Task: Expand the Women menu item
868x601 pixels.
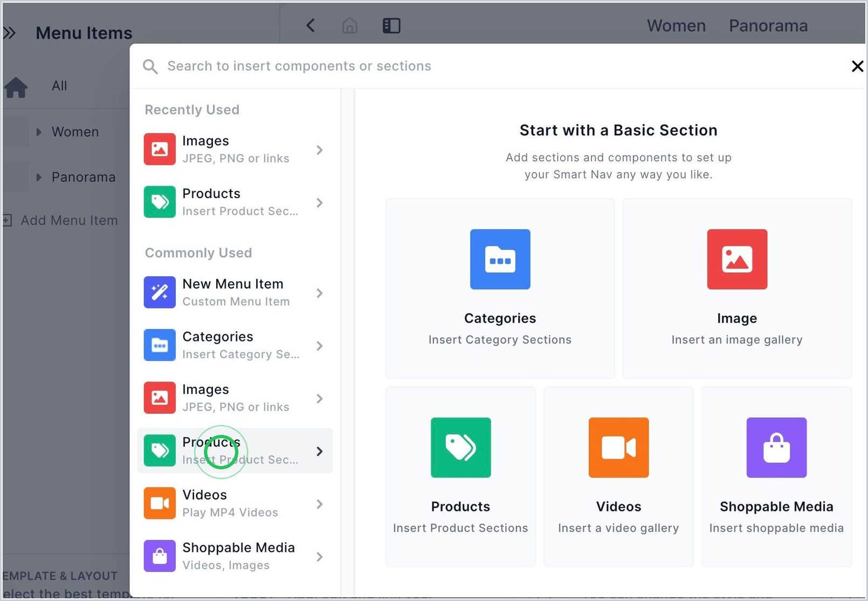Action: coord(39,132)
